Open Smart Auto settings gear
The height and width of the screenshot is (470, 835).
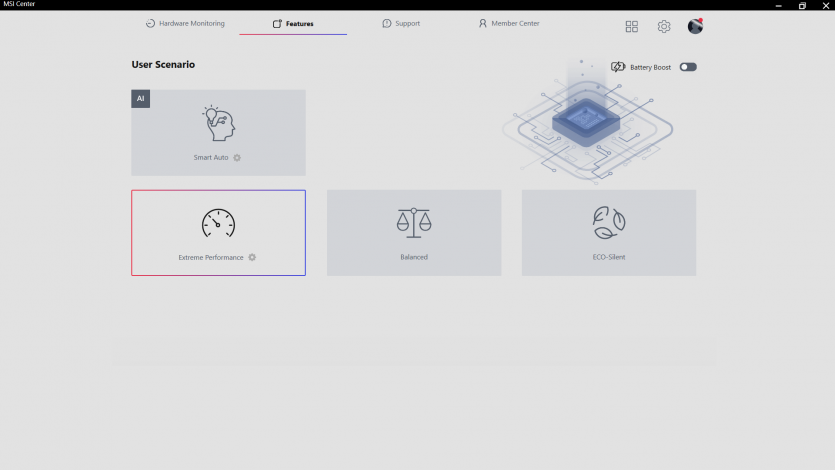pyautogui.click(x=237, y=158)
